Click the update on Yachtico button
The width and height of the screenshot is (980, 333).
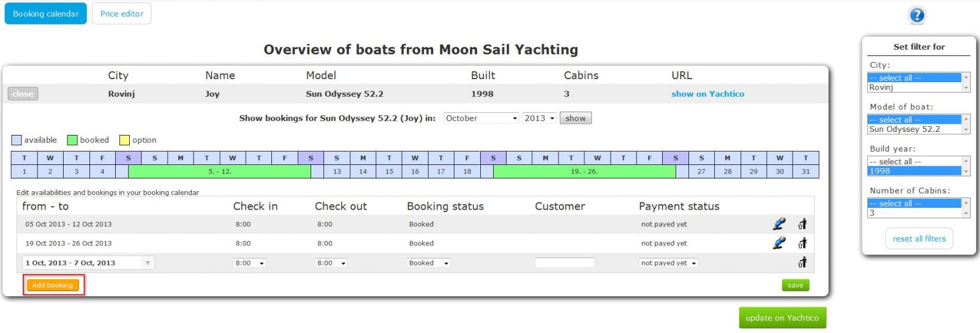click(x=782, y=318)
